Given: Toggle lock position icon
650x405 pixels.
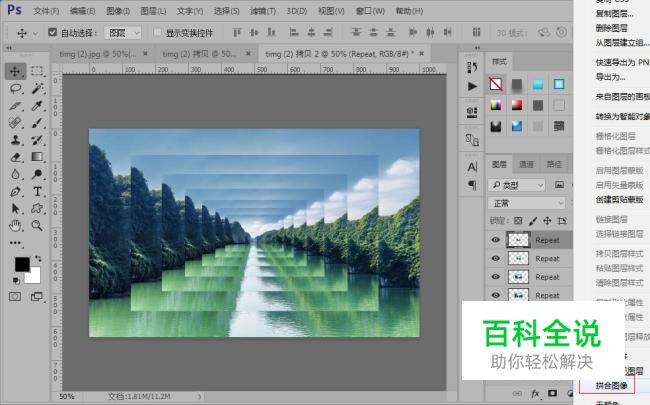Looking at the screenshot, I should point(547,221).
